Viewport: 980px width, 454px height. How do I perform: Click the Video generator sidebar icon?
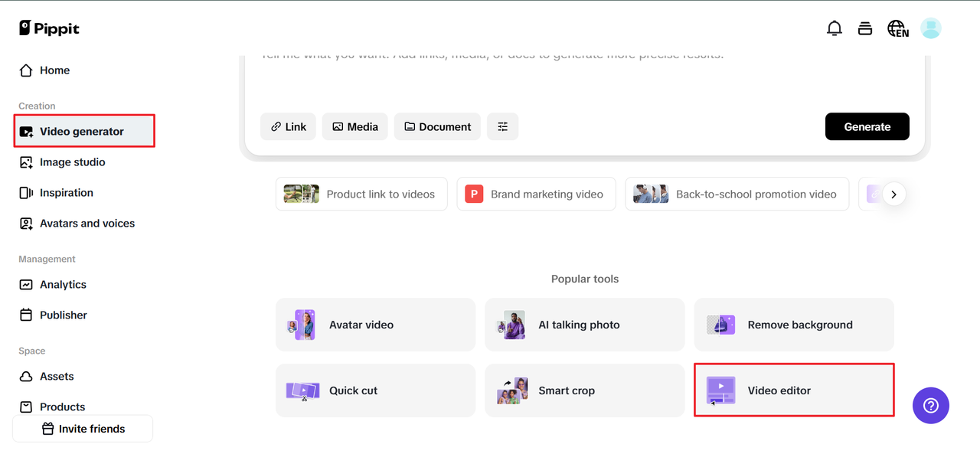tap(26, 132)
